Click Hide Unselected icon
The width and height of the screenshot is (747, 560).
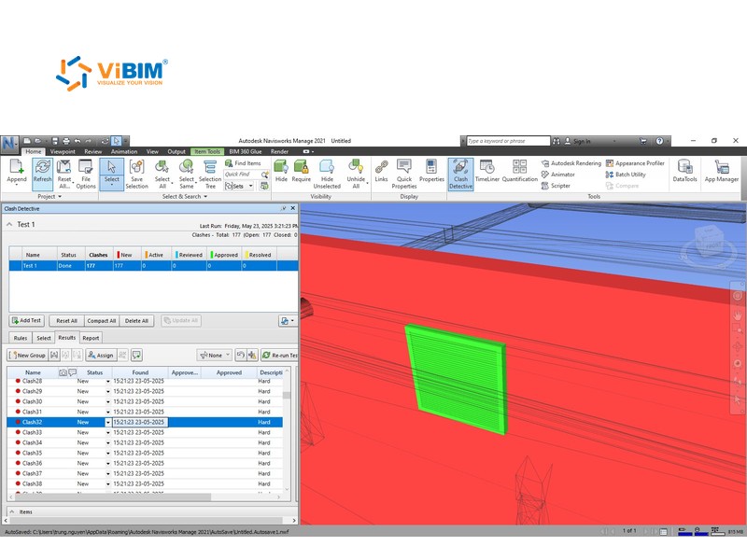coord(327,167)
